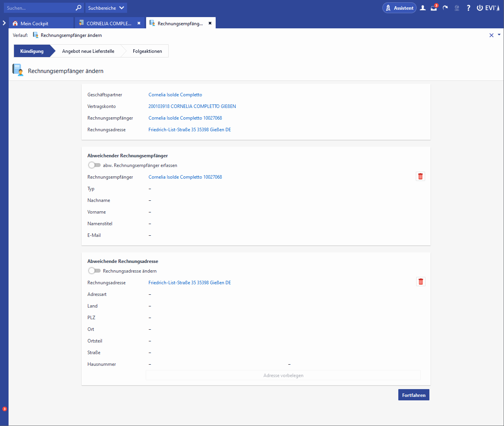Viewport: 504px width, 426px height.
Task: Click the magnifier search icon
Action: [x=78, y=8]
